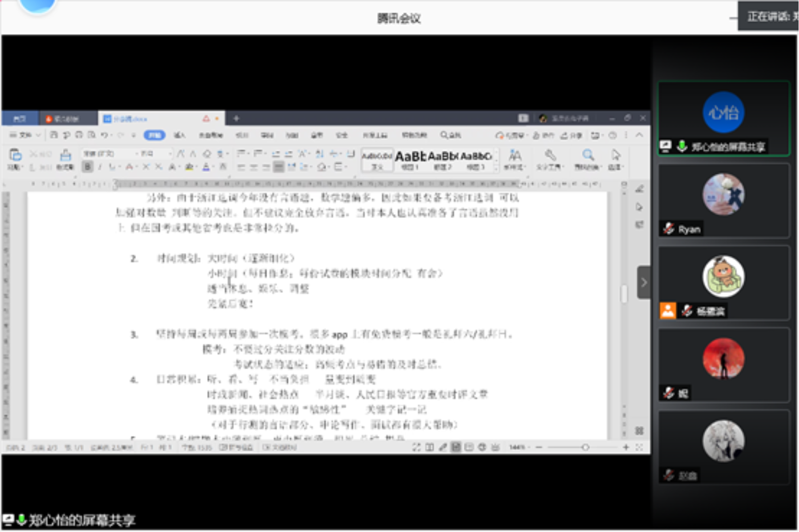Click the 144% zoom percentage label
799x532 pixels.
(x=517, y=447)
